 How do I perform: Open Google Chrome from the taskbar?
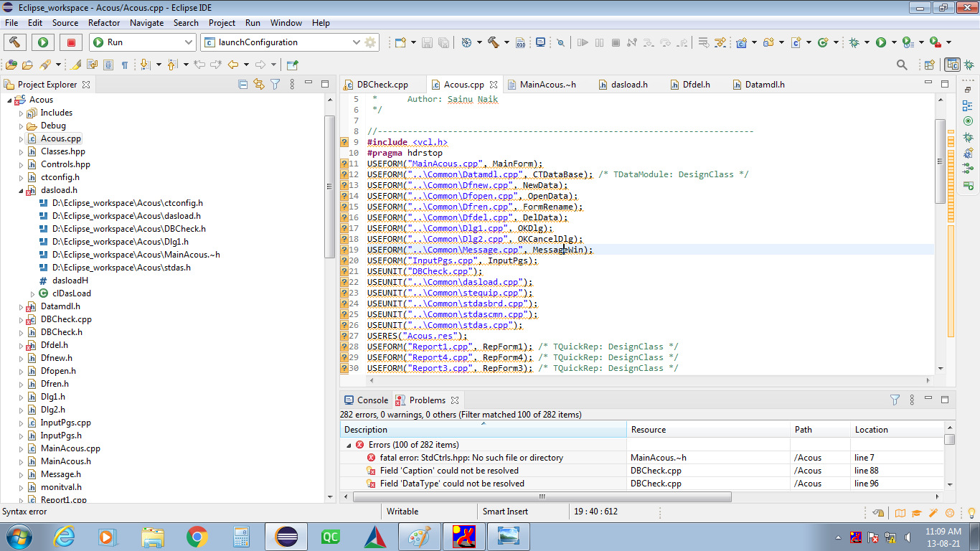click(x=197, y=536)
